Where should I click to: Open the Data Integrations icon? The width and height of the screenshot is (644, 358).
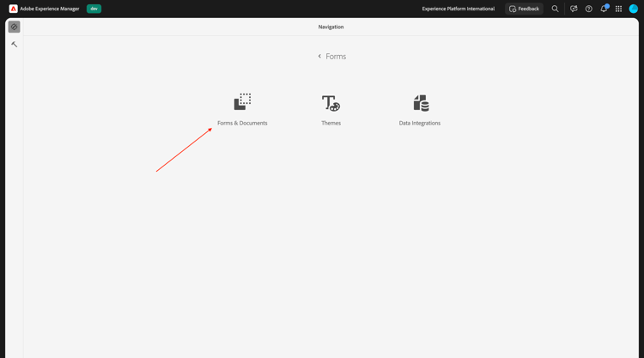421,103
